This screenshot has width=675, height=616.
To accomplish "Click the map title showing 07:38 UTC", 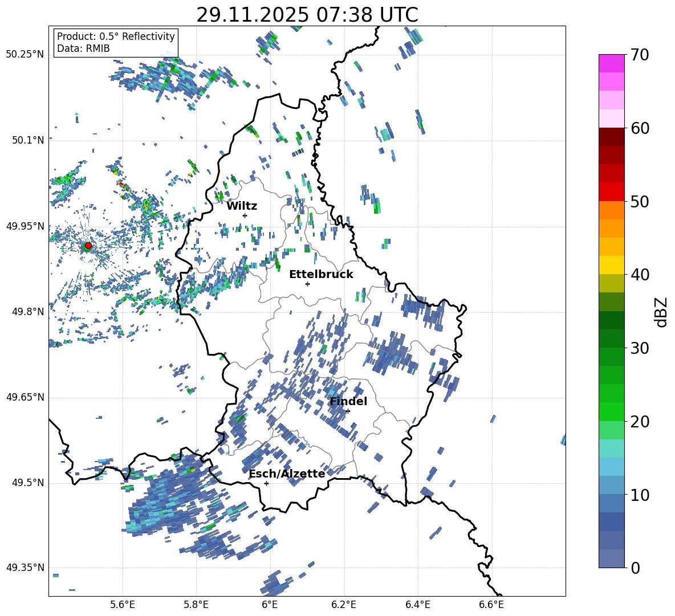I will [x=307, y=15].
